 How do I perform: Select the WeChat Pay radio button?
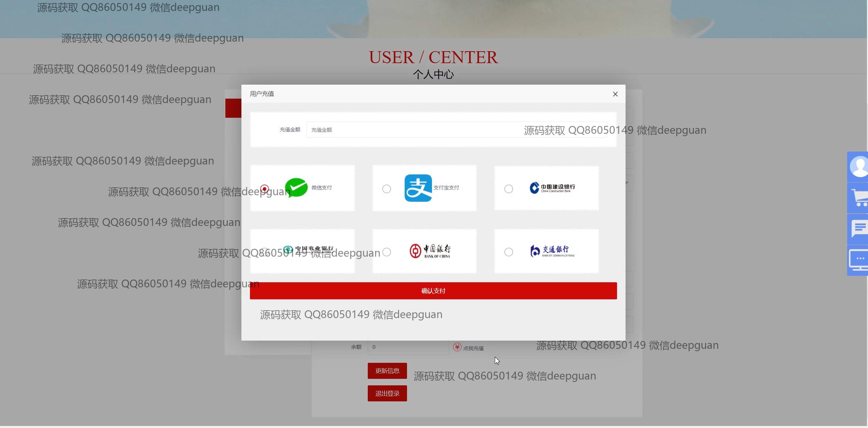point(264,189)
